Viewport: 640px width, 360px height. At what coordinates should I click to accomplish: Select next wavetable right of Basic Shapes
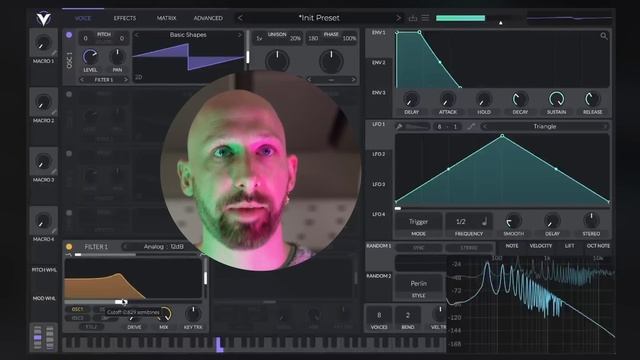[240, 35]
